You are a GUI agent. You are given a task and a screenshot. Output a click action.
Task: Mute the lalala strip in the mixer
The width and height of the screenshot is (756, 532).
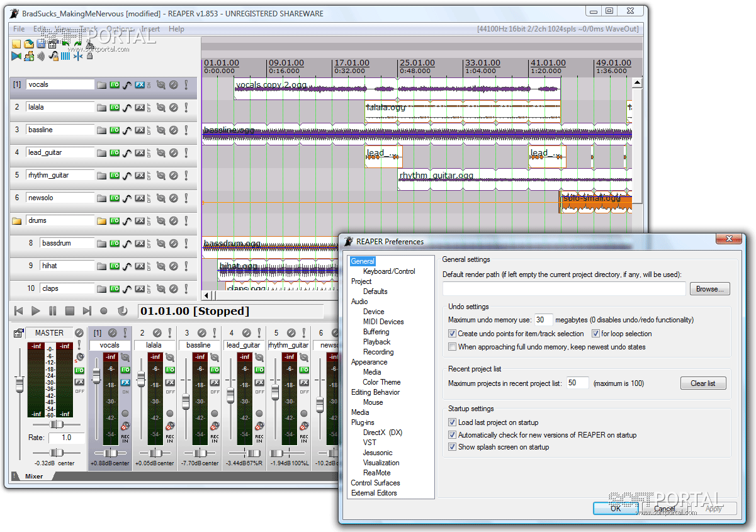(157, 333)
